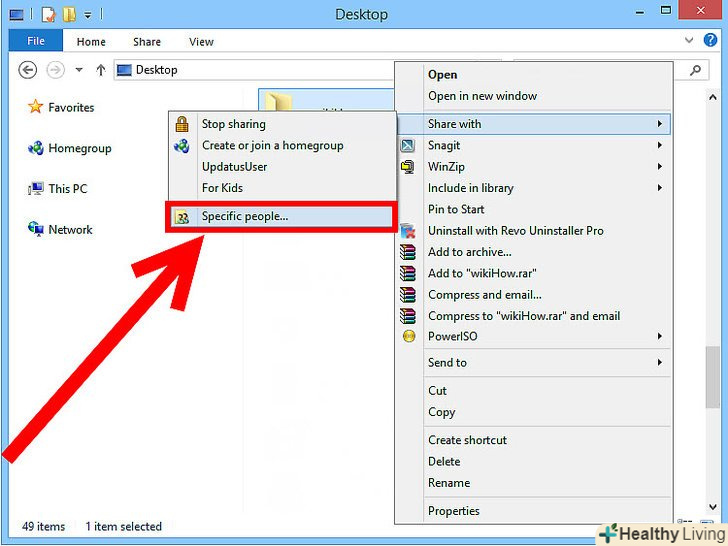Viewport: 728px width, 546px height.
Task: Go up one level with Up arrow
Action: click(101, 70)
